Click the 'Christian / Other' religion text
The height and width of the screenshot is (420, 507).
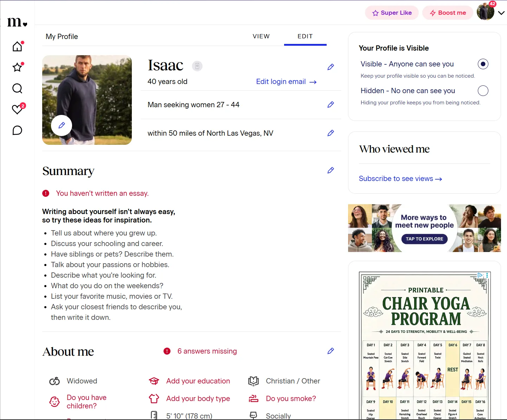pyautogui.click(x=293, y=381)
